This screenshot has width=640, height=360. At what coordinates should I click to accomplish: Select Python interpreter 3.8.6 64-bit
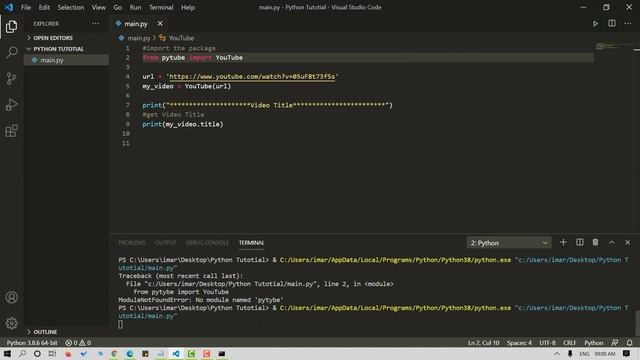(32, 343)
